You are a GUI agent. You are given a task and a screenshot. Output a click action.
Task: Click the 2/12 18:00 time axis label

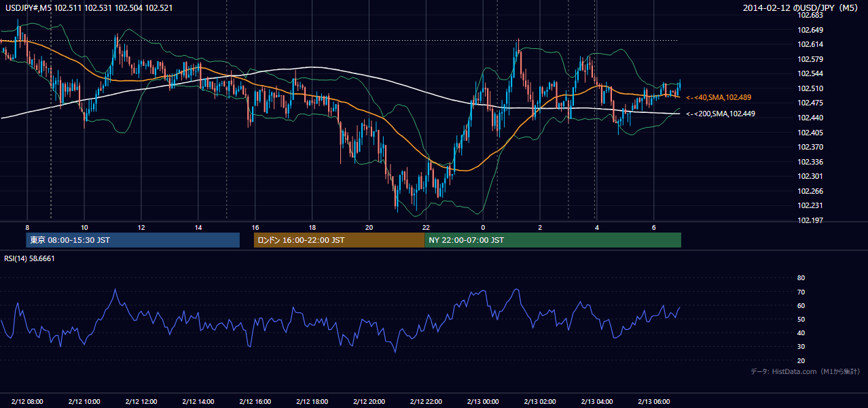pyautogui.click(x=312, y=402)
